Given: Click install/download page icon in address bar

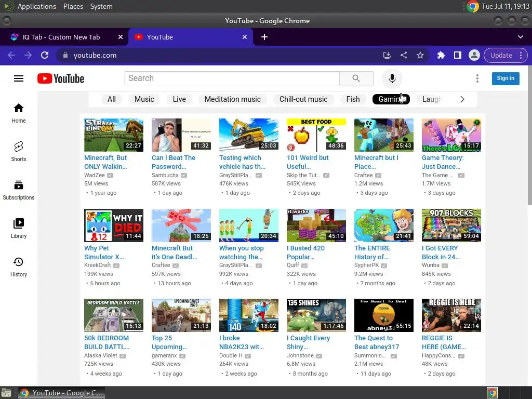Looking at the screenshot, I should [387, 55].
